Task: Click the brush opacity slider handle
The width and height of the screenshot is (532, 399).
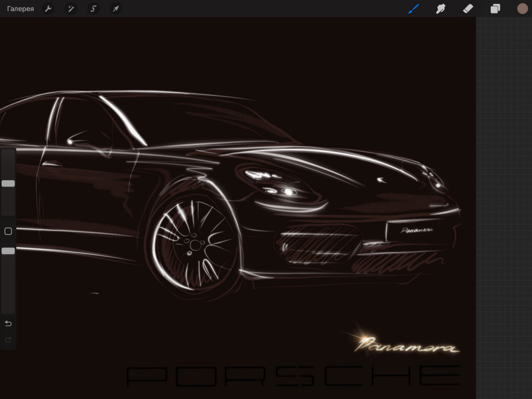Action: 8,251
